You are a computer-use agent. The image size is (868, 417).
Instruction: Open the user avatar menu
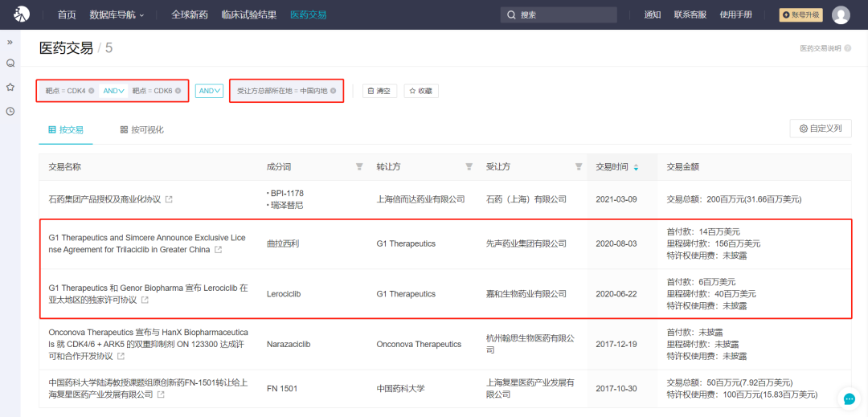pos(841,15)
